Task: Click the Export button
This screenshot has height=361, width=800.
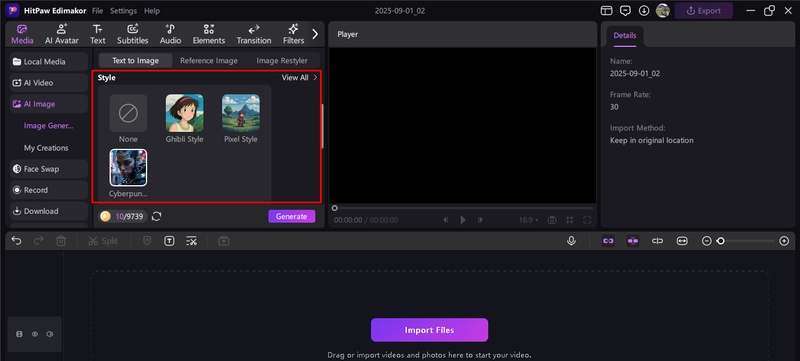Action: click(704, 11)
